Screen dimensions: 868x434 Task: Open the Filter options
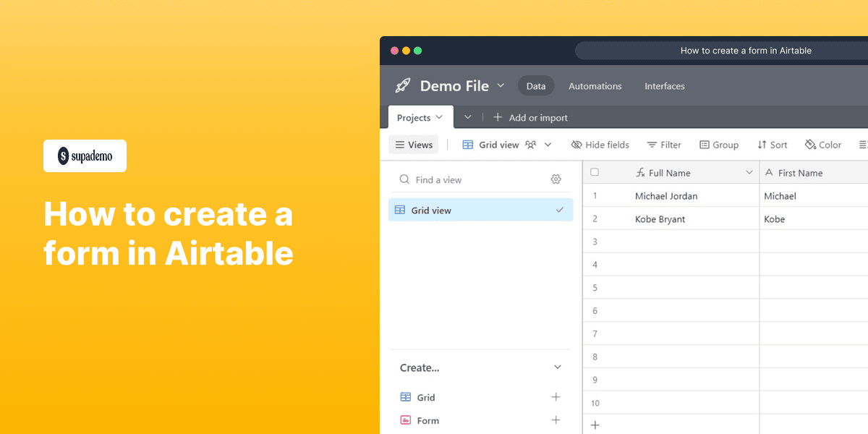click(x=651, y=144)
